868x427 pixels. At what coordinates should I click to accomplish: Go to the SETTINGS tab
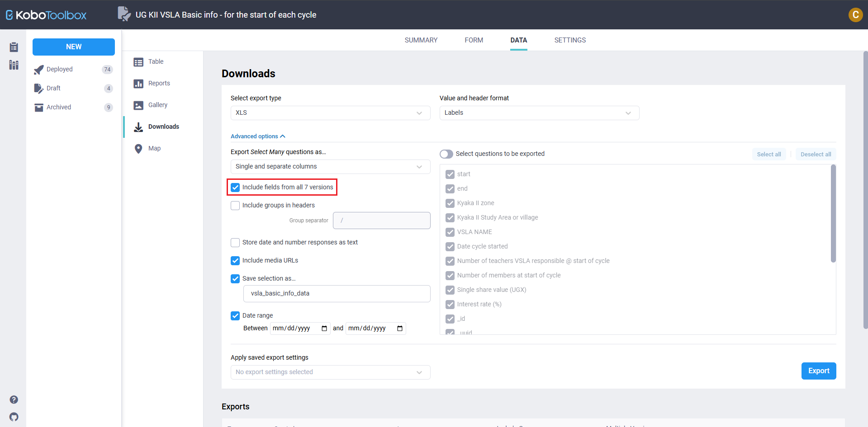570,40
